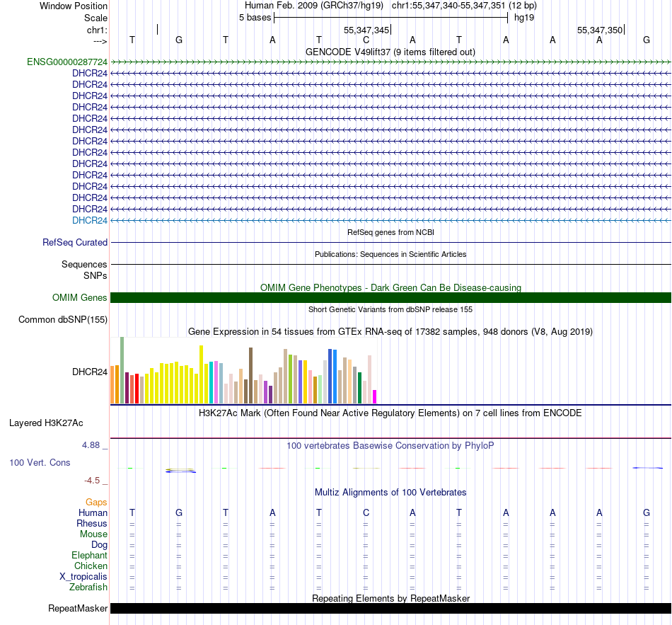Screen dimensions: 672x625
Task: Select the X_tropicalis species row label
Action: tap(83, 577)
